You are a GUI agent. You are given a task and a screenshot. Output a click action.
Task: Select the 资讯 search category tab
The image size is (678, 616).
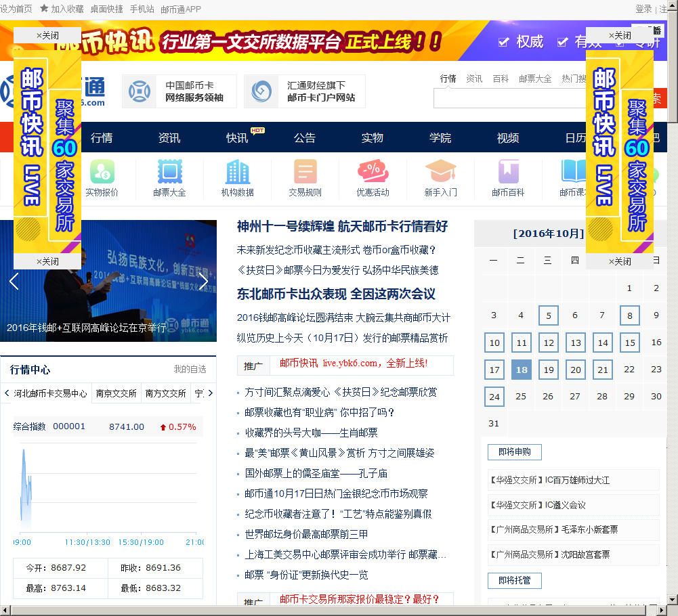tap(474, 79)
